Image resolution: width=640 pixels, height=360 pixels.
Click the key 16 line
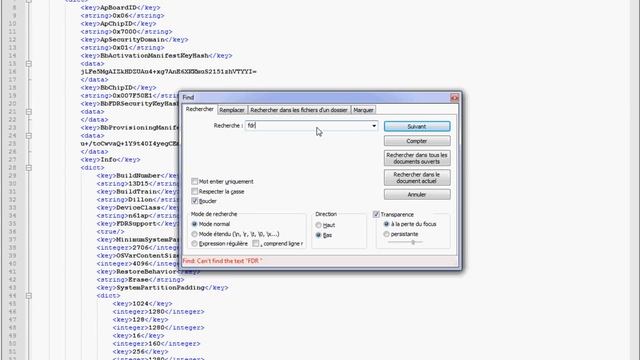click(x=138, y=336)
